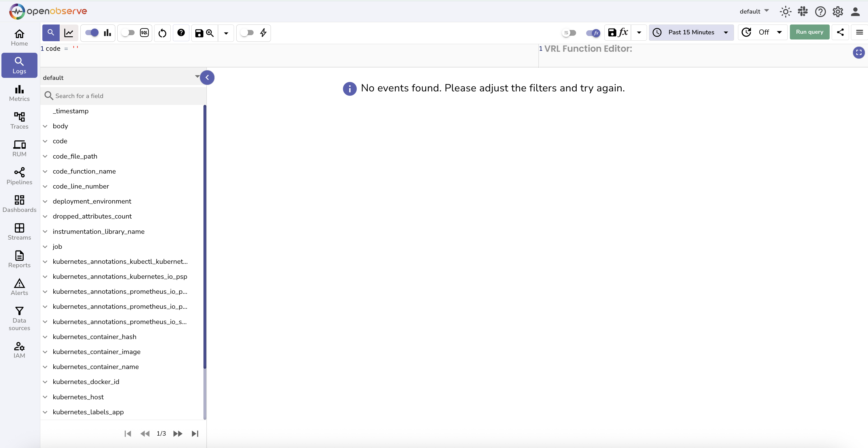This screenshot has height=448, width=868.
Task: Open Pipelines from the left navigation
Action: point(19,176)
